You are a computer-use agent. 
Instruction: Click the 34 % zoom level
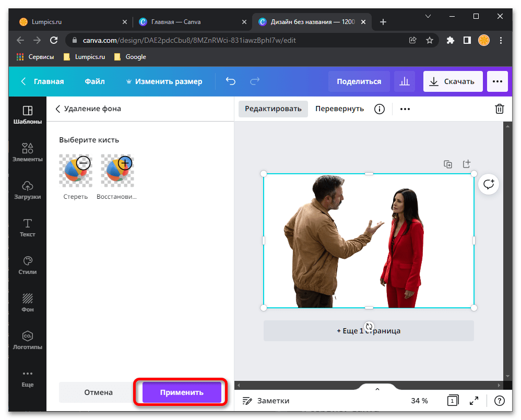point(419,401)
